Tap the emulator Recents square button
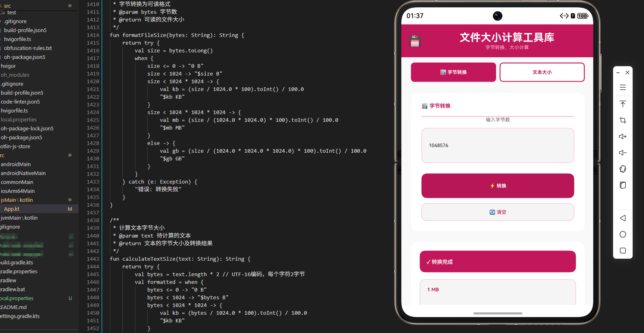 point(622,251)
